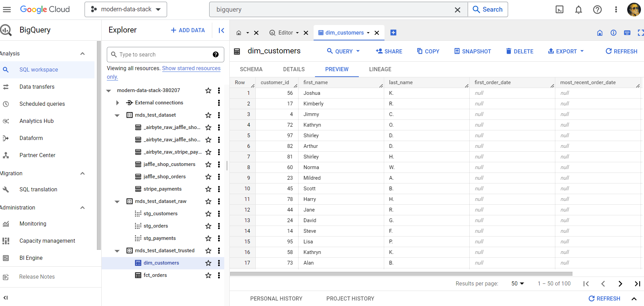Star the modern-data-stack-380207 project
The width and height of the screenshot is (644, 306).
208,90
